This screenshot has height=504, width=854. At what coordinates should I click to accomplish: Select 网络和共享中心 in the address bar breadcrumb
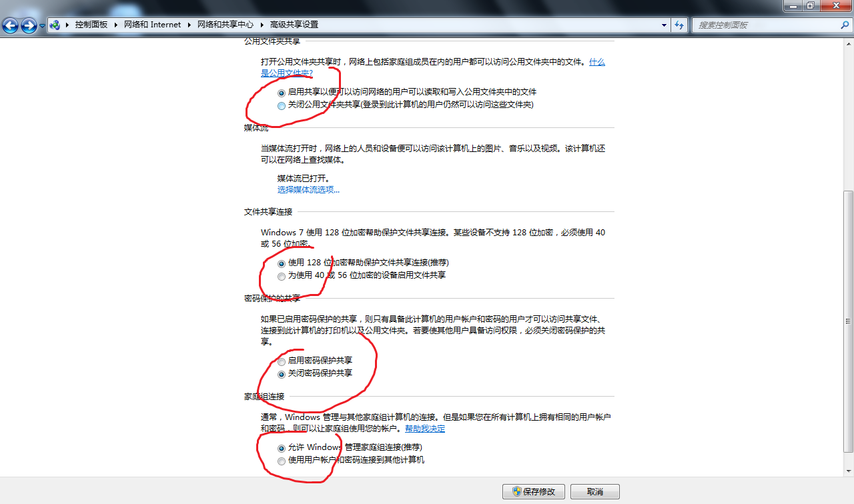(226, 25)
